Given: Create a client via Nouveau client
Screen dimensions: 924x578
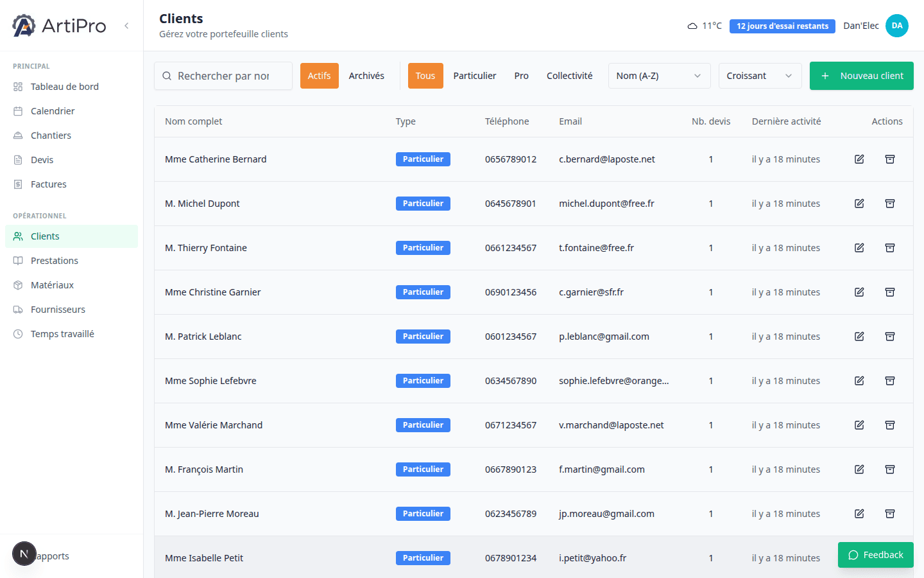Looking at the screenshot, I should [861, 75].
